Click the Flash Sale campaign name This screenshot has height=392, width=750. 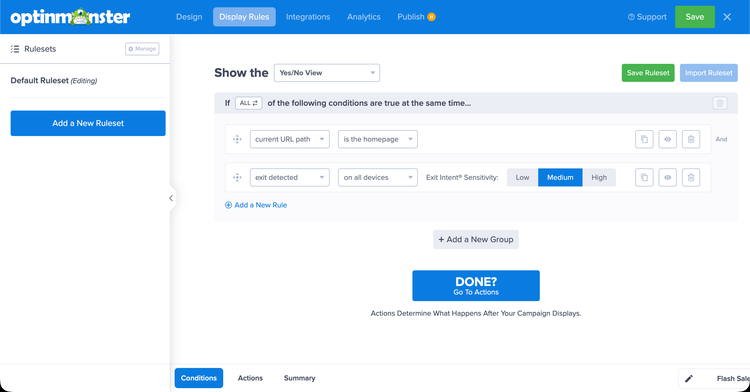(733, 379)
